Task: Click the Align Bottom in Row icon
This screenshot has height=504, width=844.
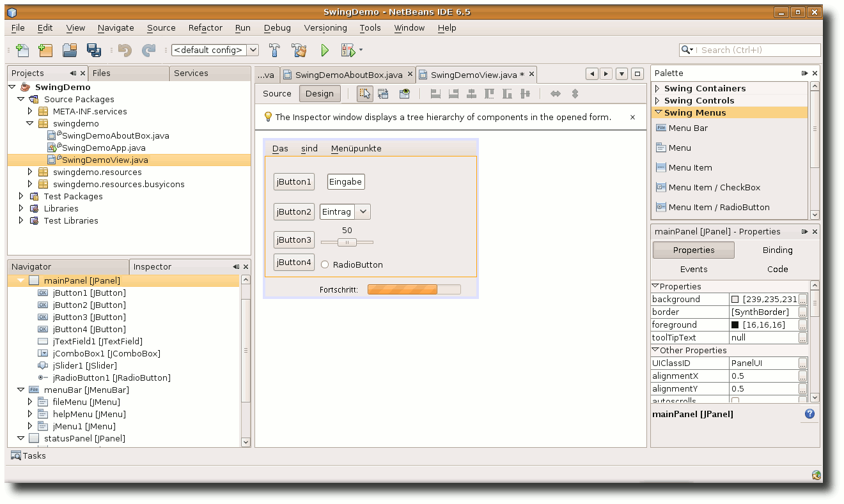Action: click(508, 94)
